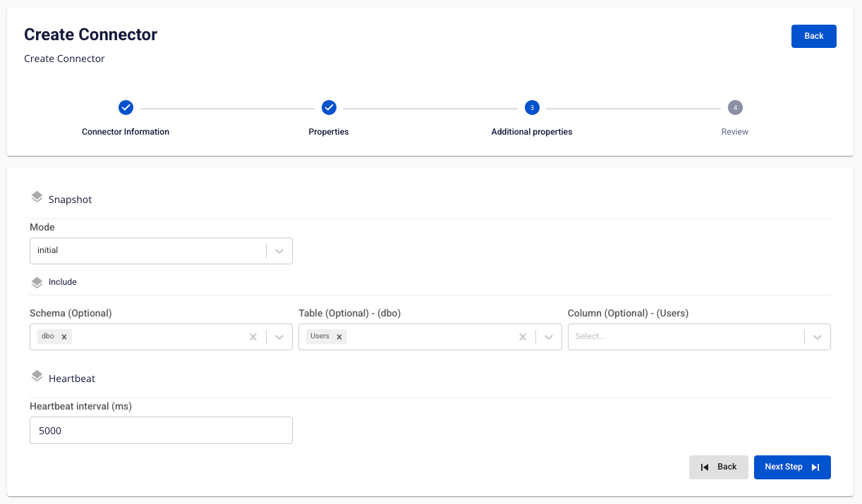Open the Column select dropdown
Screen dimensions: 862x504
click(699, 337)
